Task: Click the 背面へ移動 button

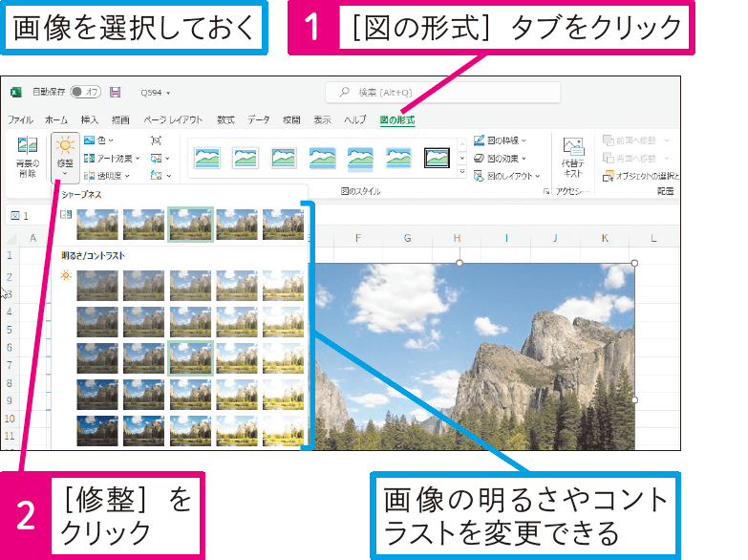Action: click(x=636, y=158)
